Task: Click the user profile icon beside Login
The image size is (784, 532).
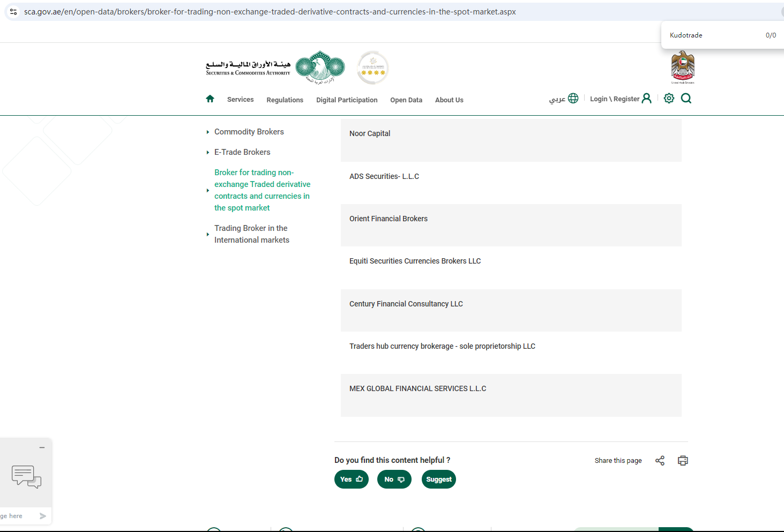Action: point(647,98)
